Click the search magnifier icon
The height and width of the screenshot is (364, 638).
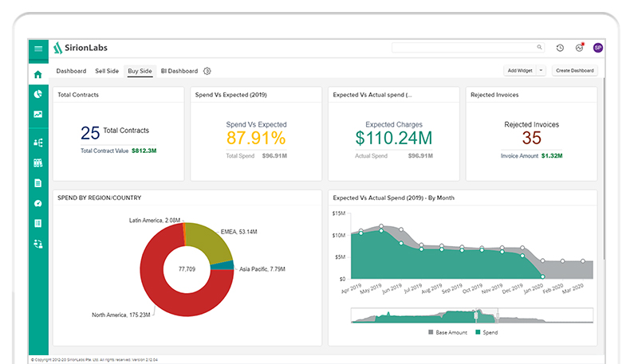539,48
